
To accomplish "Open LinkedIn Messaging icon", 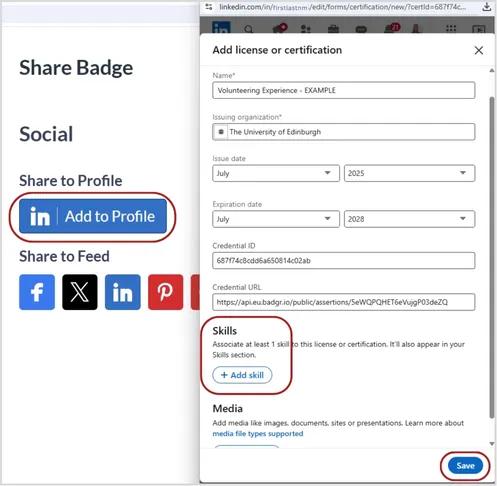I will [x=361, y=30].
